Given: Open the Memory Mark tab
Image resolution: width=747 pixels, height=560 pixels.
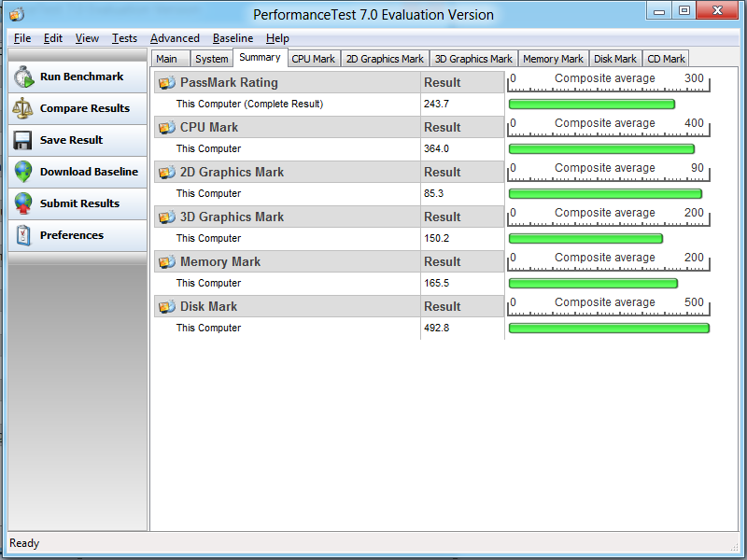Looking at the screenshot, I should [x=553, y=59].
